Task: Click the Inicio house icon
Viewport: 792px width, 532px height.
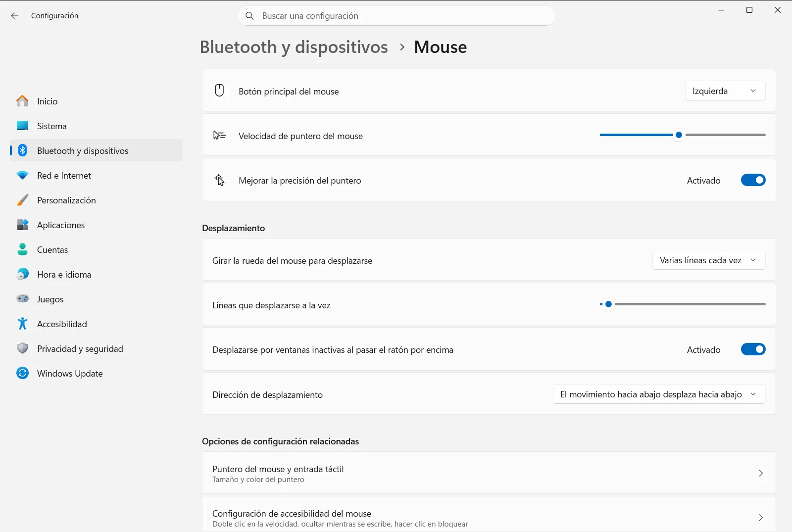Action: tap(22, 101)
